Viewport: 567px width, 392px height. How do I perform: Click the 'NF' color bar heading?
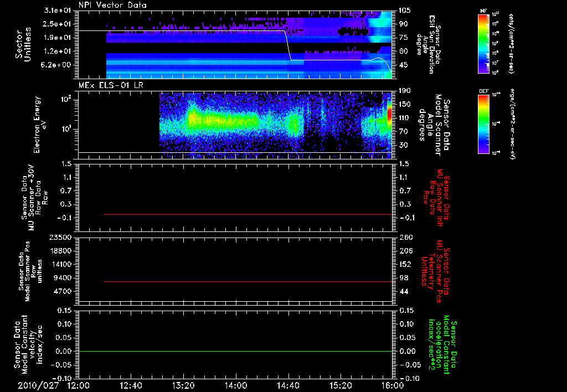tap(484, 11)
